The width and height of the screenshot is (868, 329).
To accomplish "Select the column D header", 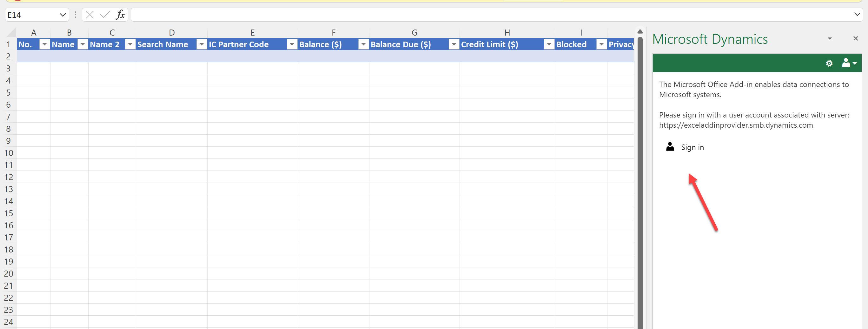I will [x=171, y=32].
